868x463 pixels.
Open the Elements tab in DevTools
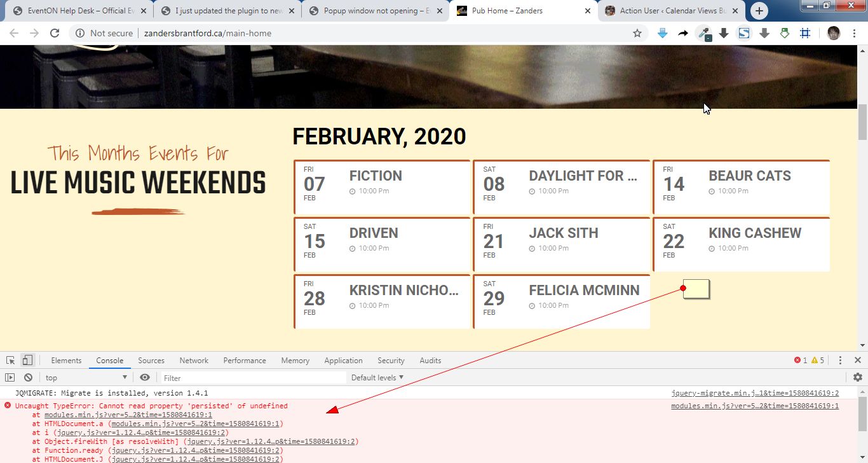(66, 361)
